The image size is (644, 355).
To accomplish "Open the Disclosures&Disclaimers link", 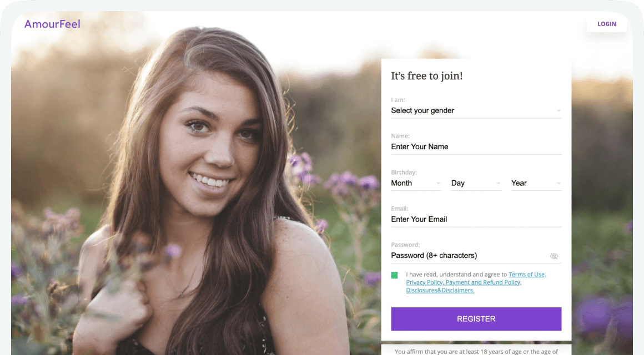I will point(440,290).
